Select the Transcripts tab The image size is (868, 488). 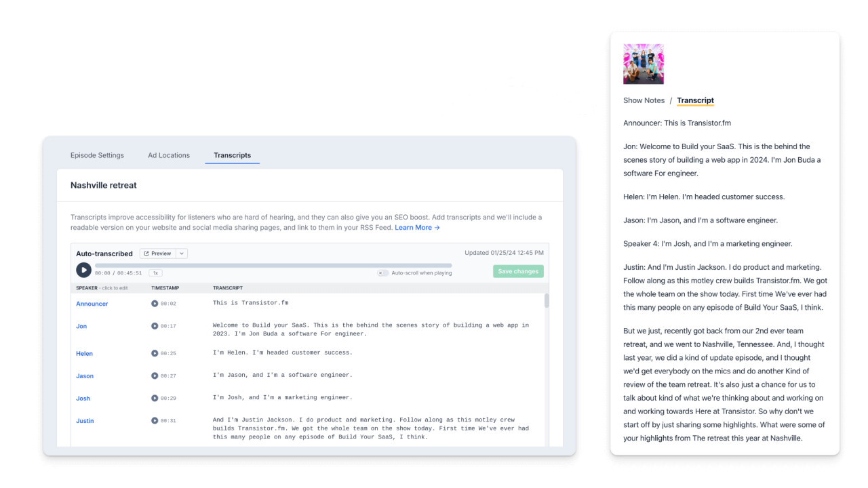point(232,155)
